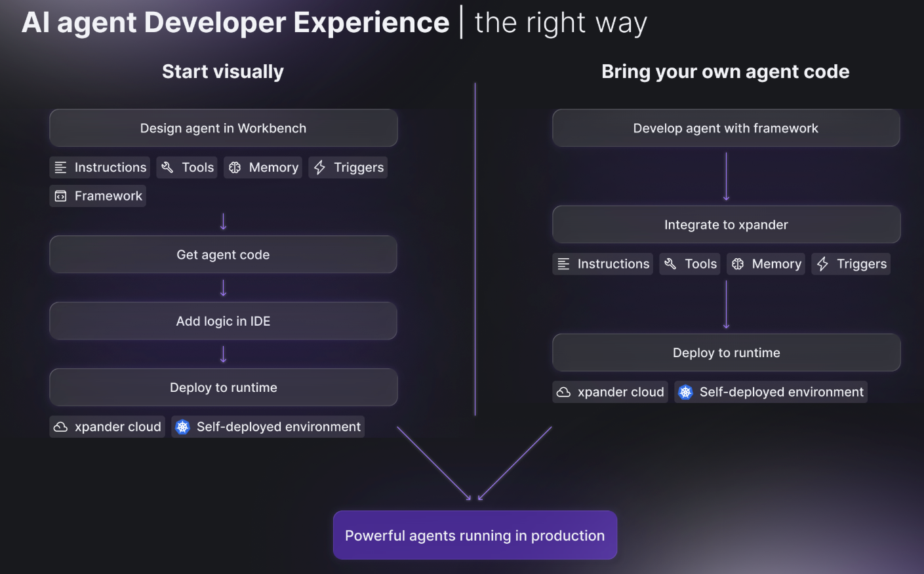Click the Memory brain icon under Integrate to xpander

coord(738,264)
